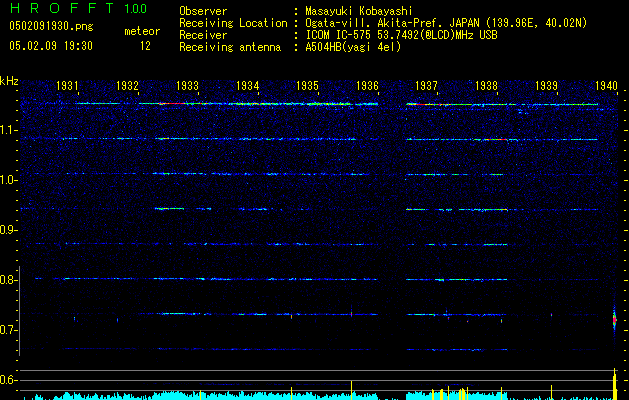Click the Ogata-vill. Akita-Pref. JAPAN location text
This screenshot has width=629, height=400.
pos(446,23)
